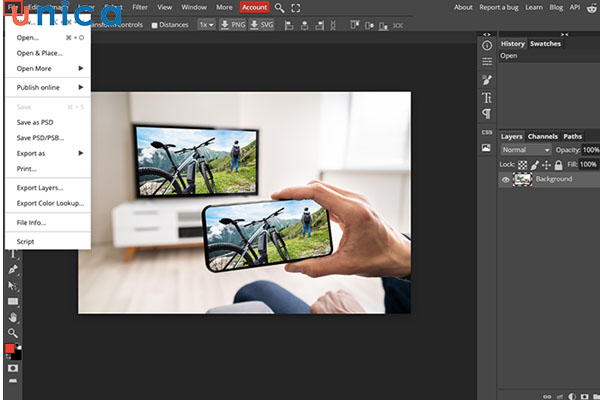Hide the Background layer with the eye icon
600x400 pixels.
coord(506,179)
